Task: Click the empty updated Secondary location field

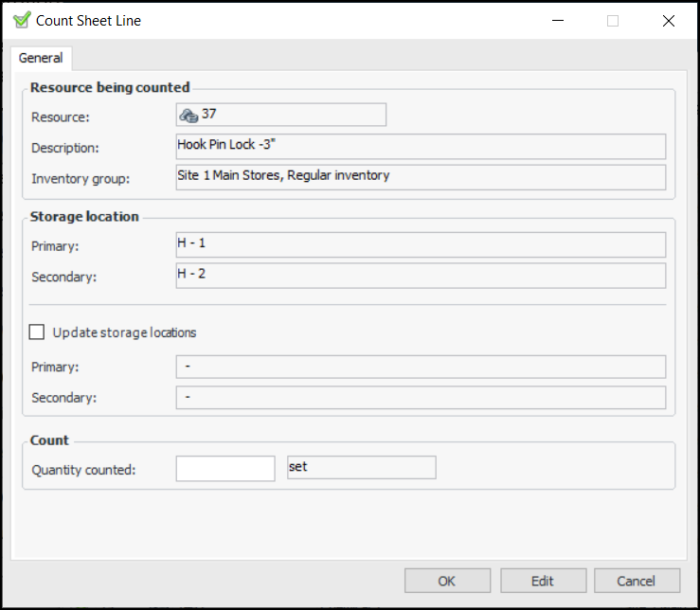Action: 421,397
